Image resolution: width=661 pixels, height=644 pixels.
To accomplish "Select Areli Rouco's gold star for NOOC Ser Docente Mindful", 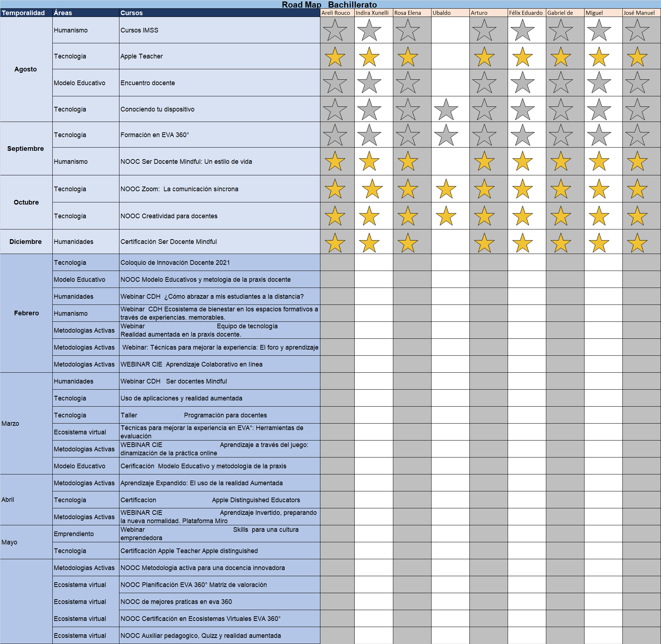I will 335,161.
